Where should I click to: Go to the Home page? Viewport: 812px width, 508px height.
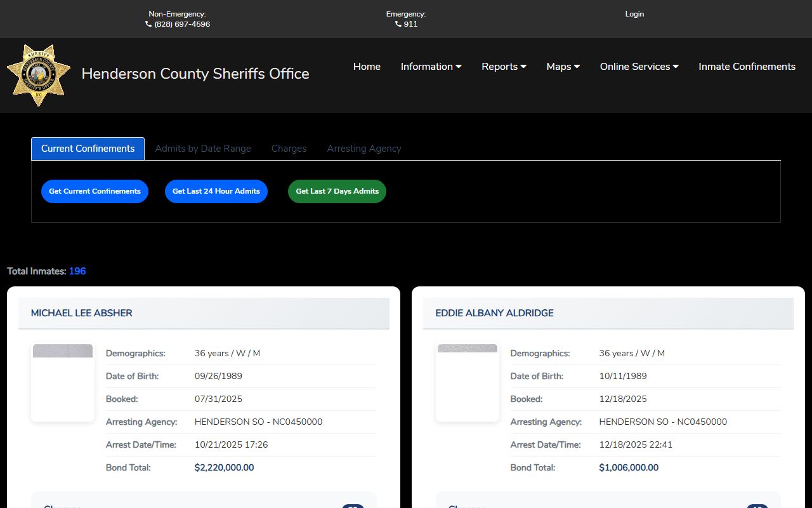(367, 67)
